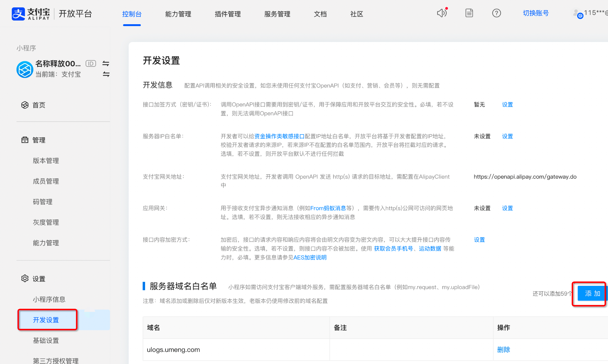Click 设置 link for 服务器IP白名单
608x364 pixels.
pos(507,136)
